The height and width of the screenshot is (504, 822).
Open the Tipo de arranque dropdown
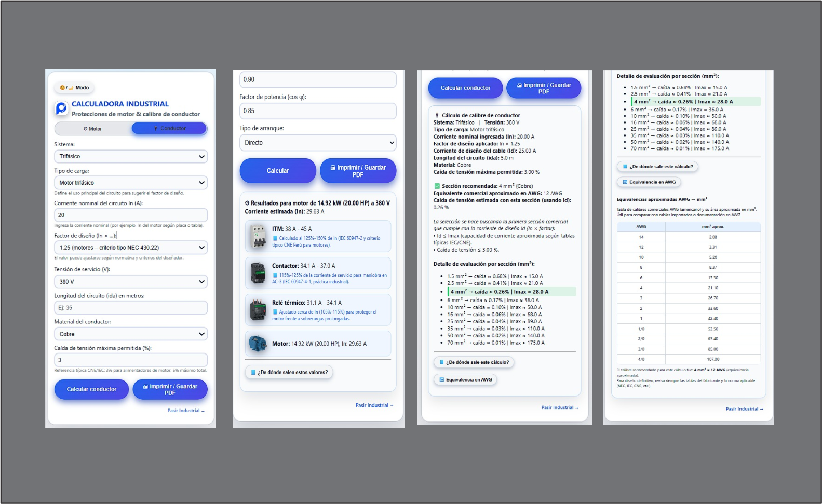click(318, 143)
